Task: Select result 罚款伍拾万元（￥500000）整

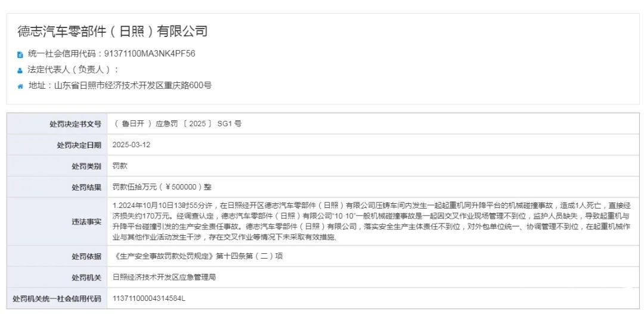Action: pyautogui.click(x=162, y=187)
